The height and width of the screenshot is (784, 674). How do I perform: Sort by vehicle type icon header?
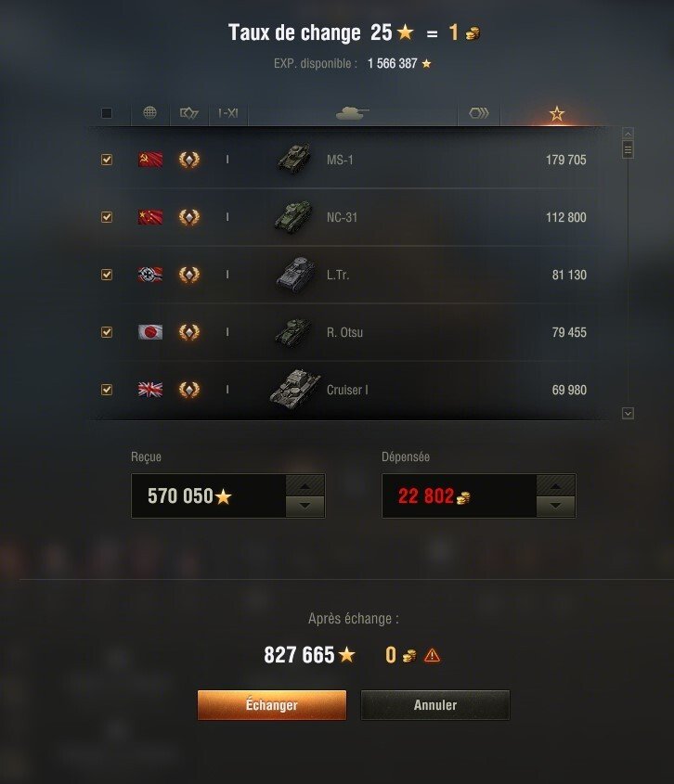coord(189,113)
